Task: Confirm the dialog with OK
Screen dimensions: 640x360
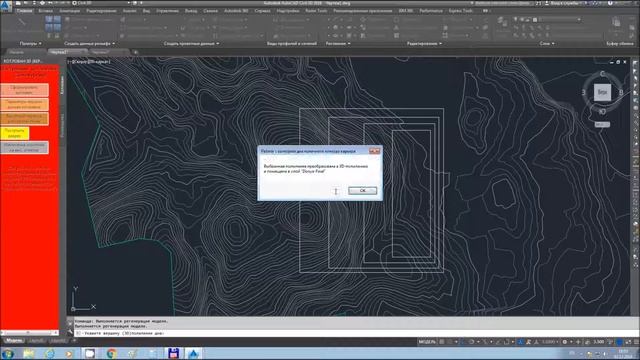Action: coord(362,191)
